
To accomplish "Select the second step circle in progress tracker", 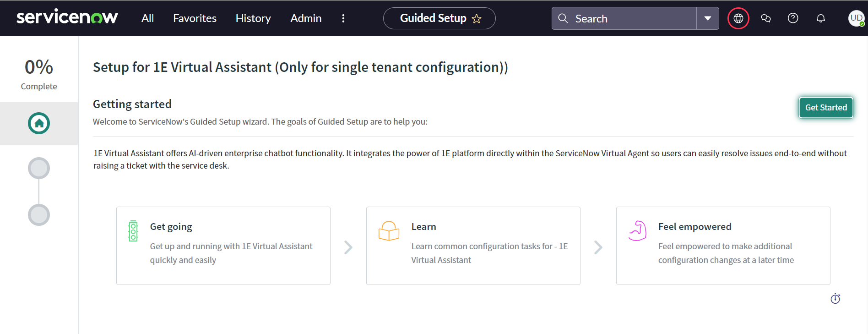I will point(39,168).
